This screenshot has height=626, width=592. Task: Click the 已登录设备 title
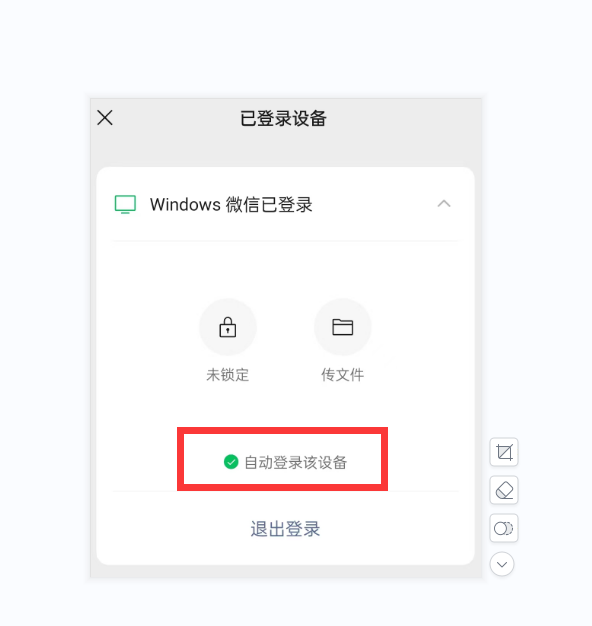click(283, 119)
